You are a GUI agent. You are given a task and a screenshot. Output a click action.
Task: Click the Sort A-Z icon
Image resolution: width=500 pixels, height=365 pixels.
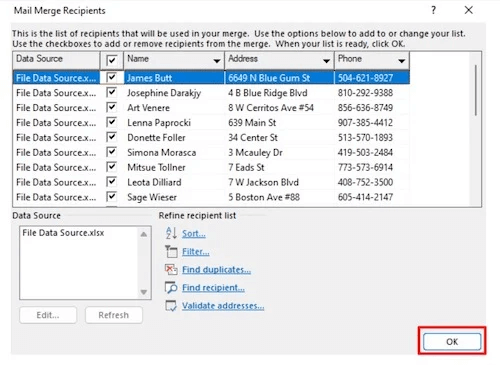(x=171, y=233)
